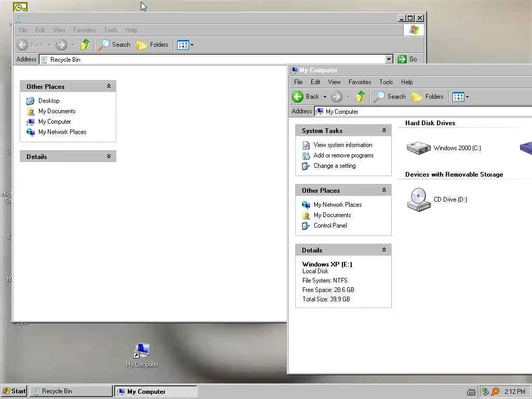Click the Start button
Image resolution: width=532 pixels, height=399 pixels.
(x=14, y=391)
